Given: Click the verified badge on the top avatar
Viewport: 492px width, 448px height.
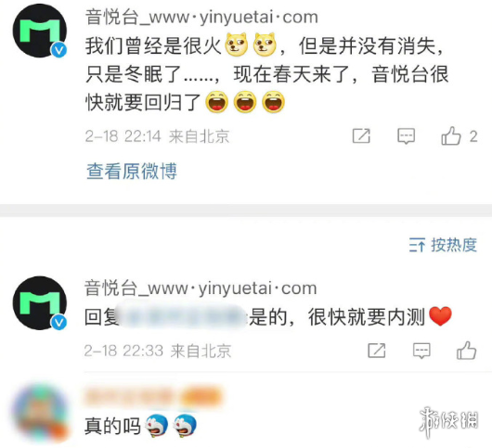Looking at the screenshot, I should pos(59,50).
